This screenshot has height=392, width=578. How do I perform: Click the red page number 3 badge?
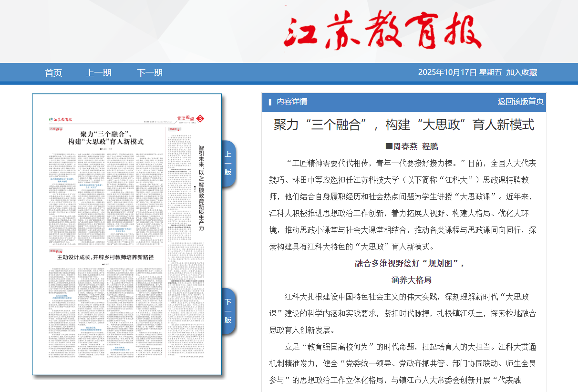pos(200,118)
